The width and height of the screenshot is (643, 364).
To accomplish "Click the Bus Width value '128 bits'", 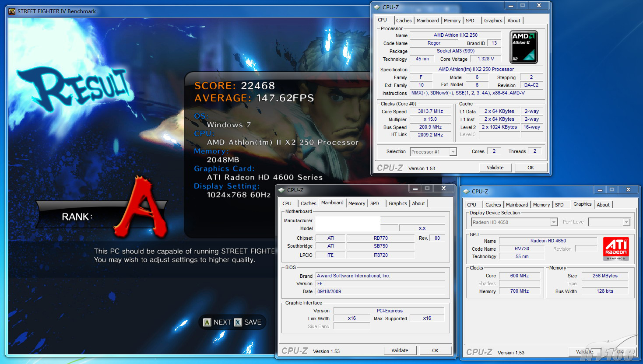I will click(605, 291).
